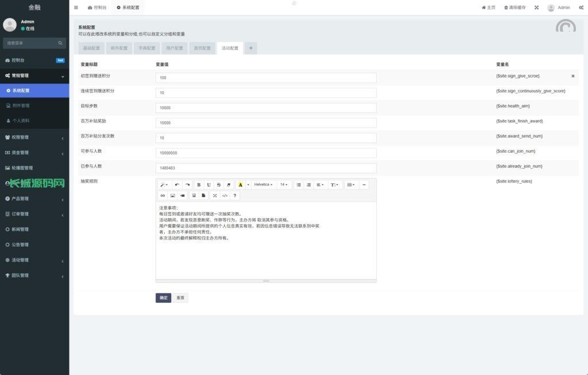Viewport: 588px width, 375px height.
Task: Click the 确定 submit button
Action: pos(163,297)
